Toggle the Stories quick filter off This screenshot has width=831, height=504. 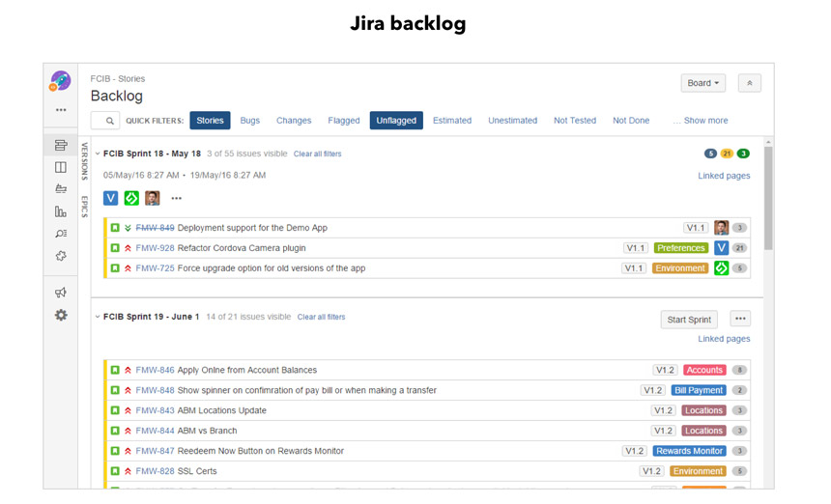click(x=210, y=120)
